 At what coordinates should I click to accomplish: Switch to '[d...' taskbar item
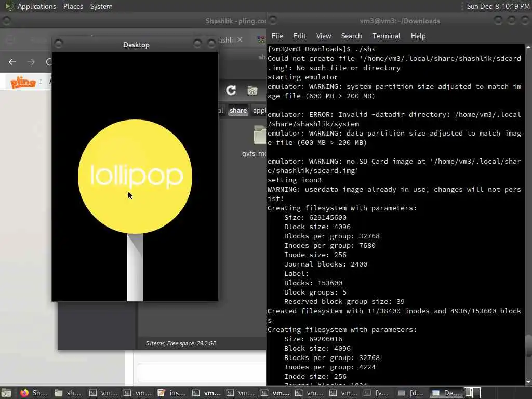pos(411,393)
